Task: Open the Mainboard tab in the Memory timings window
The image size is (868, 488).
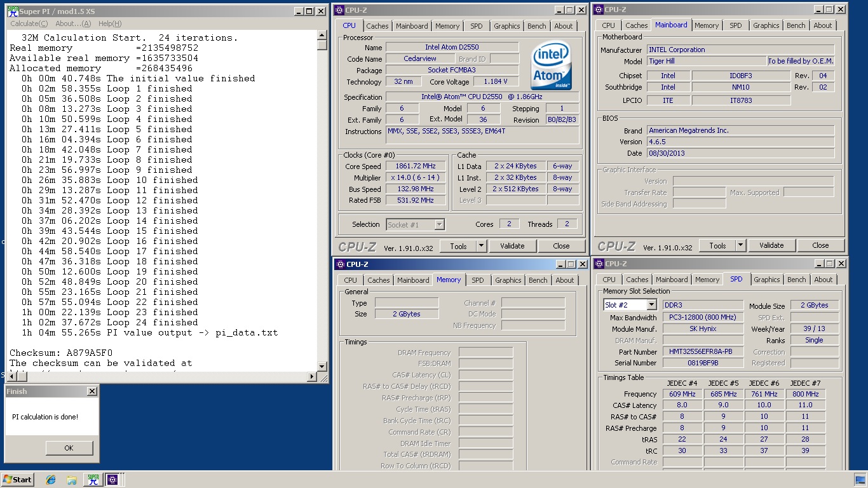Action: pyautogui.click(x=413, y=280)
